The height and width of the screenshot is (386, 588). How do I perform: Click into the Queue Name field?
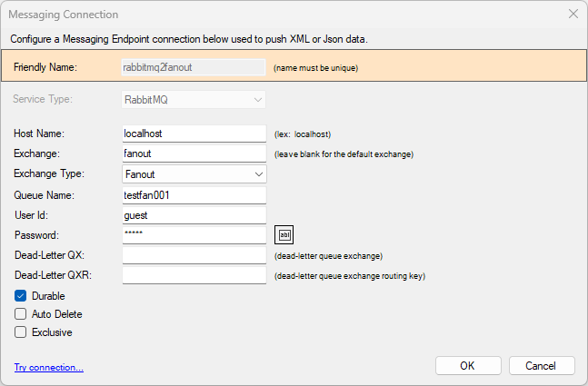pos(194,195)
